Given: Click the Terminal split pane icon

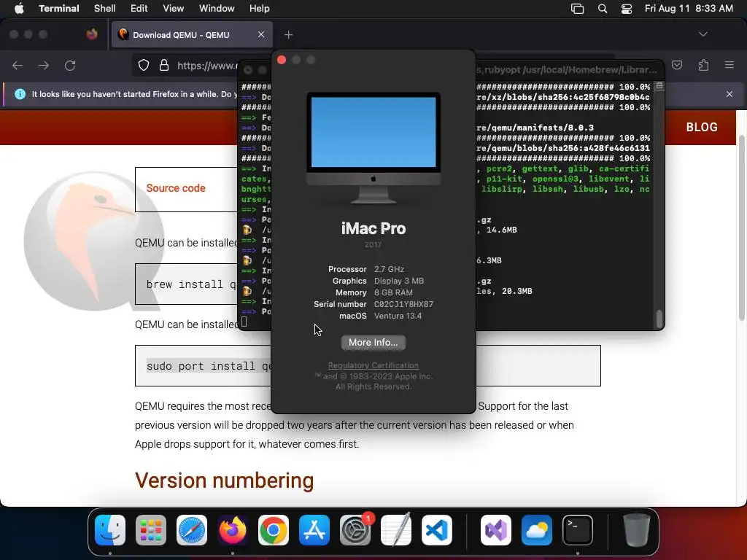Looking at the screenshot, I should point(659,86).
